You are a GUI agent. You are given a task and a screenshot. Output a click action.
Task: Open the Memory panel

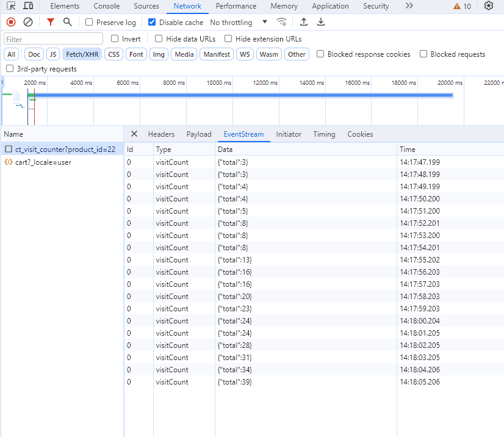coord(284,6)
